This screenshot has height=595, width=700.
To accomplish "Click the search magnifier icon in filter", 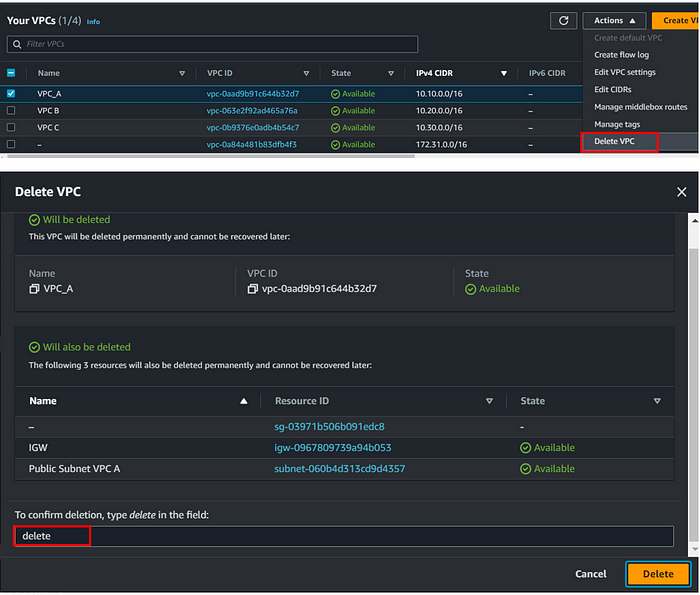I will (17, 44).
